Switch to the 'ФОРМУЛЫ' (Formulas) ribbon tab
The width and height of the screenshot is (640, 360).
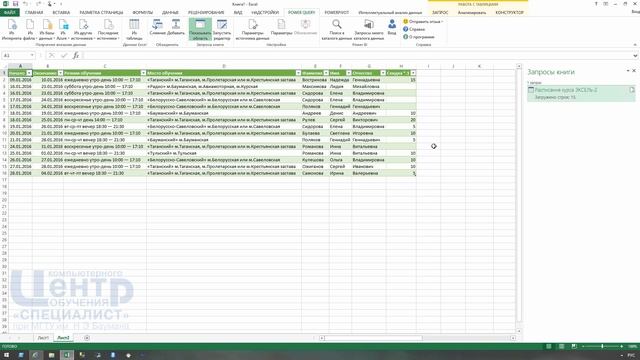coord(142,13)
